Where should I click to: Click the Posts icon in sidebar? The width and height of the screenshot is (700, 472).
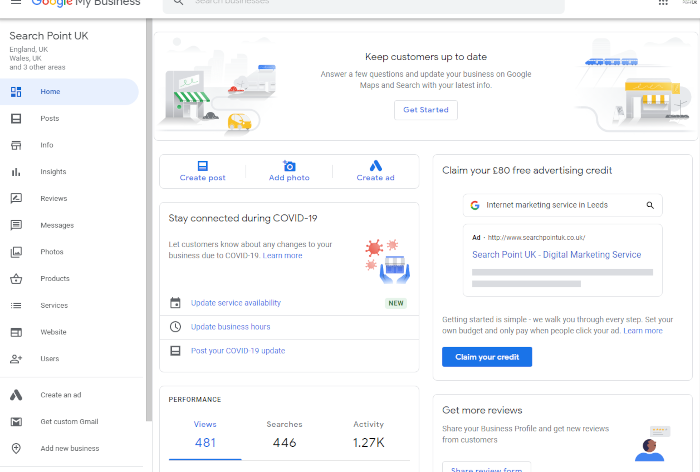pos(16,118)
